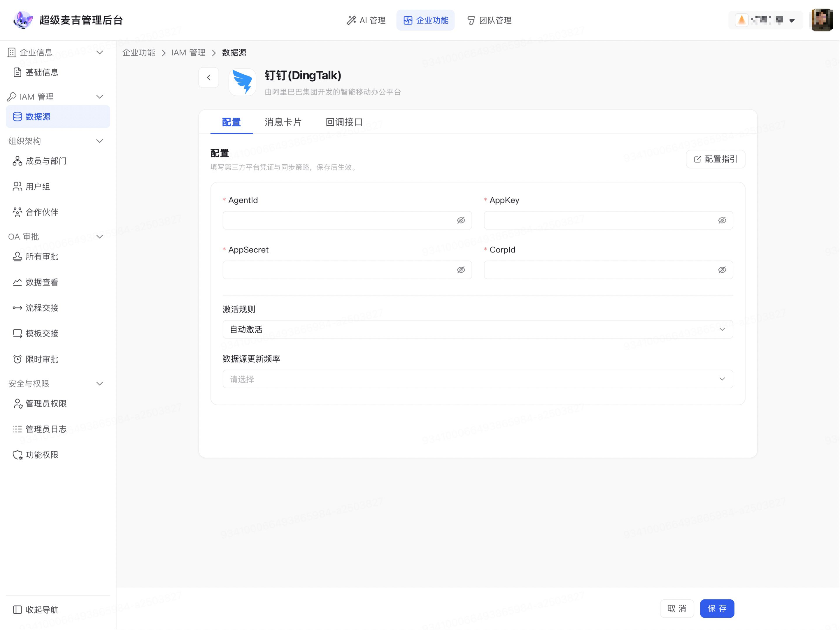Open the 配置指引 guide link
The height and width of the screenshot is (630, 840).
tap(716, 159)
